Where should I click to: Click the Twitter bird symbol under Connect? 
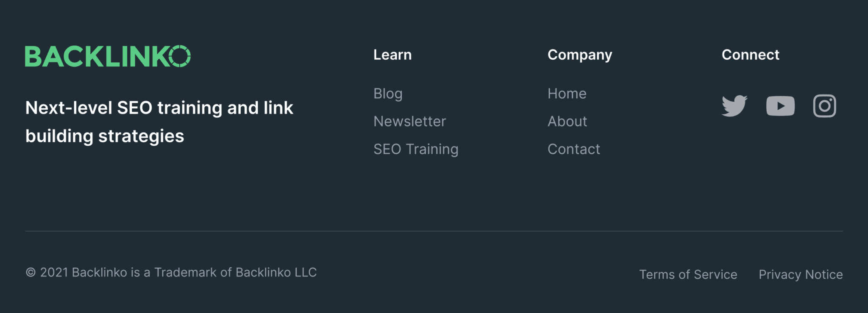click(x=734, y=106)
